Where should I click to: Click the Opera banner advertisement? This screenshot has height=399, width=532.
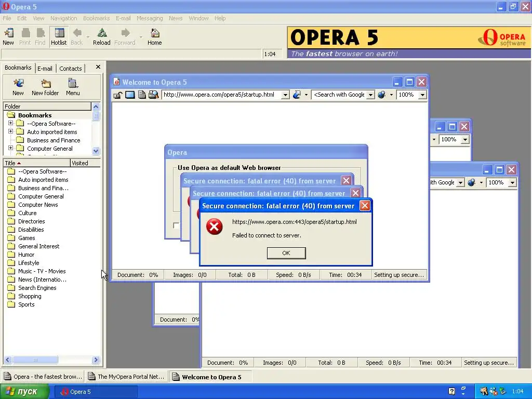pos(409,43)
